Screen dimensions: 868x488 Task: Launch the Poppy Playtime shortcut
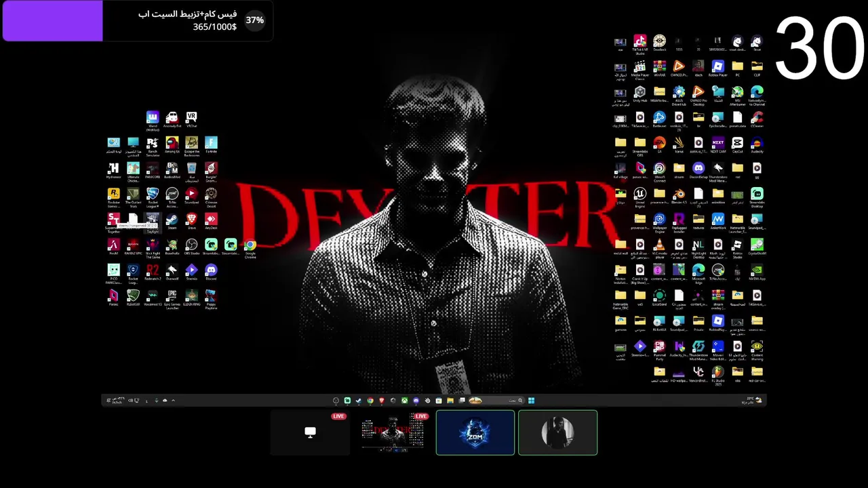coord(211,298)
